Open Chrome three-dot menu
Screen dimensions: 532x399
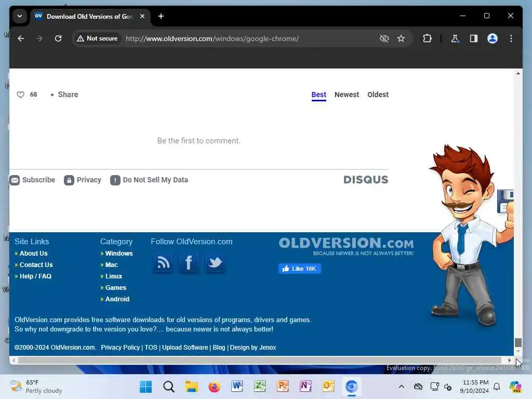point(511,38)
